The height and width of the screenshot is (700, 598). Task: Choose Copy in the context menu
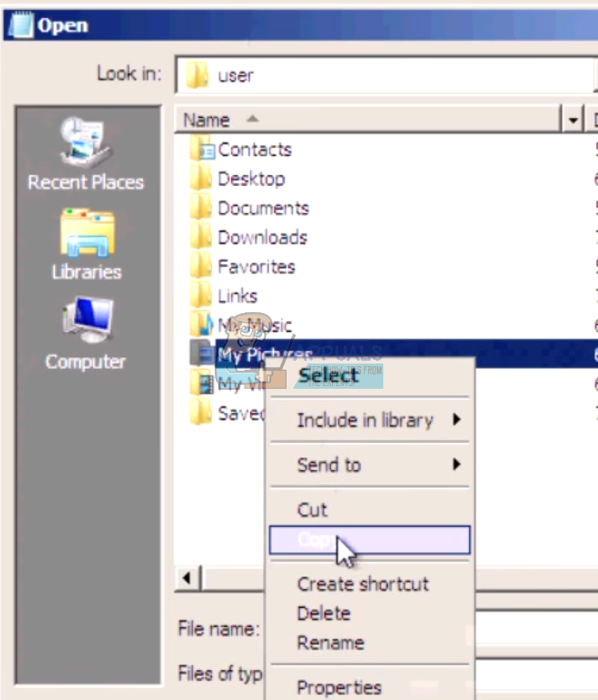(x=370, y=539)
